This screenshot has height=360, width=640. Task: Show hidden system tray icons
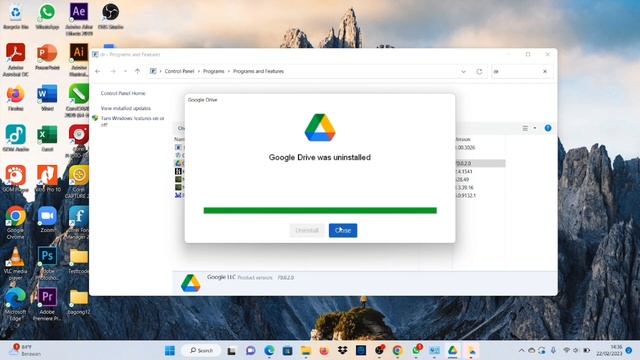521,350
